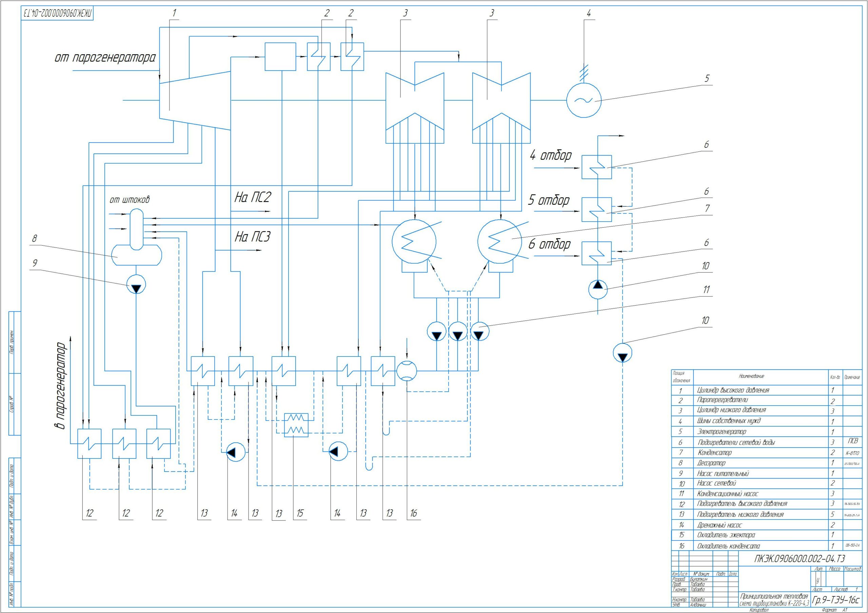
Task: Click table row 'Подогреватель высокого давления'
Action: pos(766,504)
